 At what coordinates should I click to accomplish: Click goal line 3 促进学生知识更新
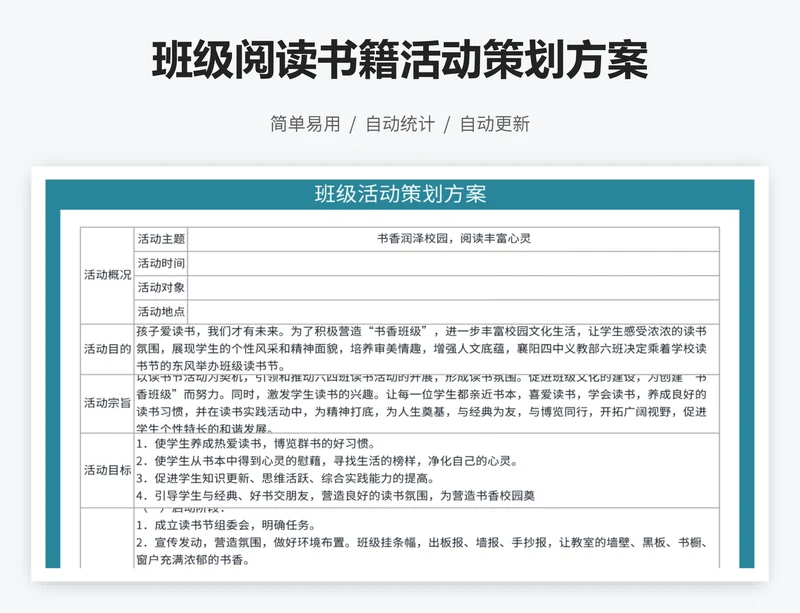pyautogui.click(x=286, y=478)
